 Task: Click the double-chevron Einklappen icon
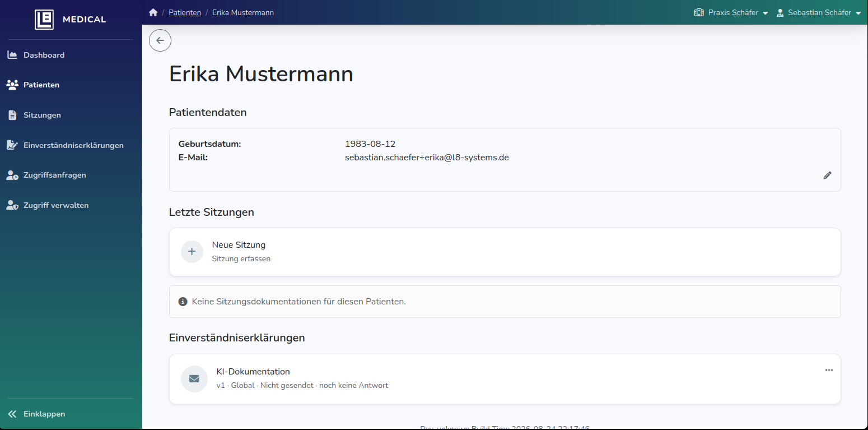12,414
